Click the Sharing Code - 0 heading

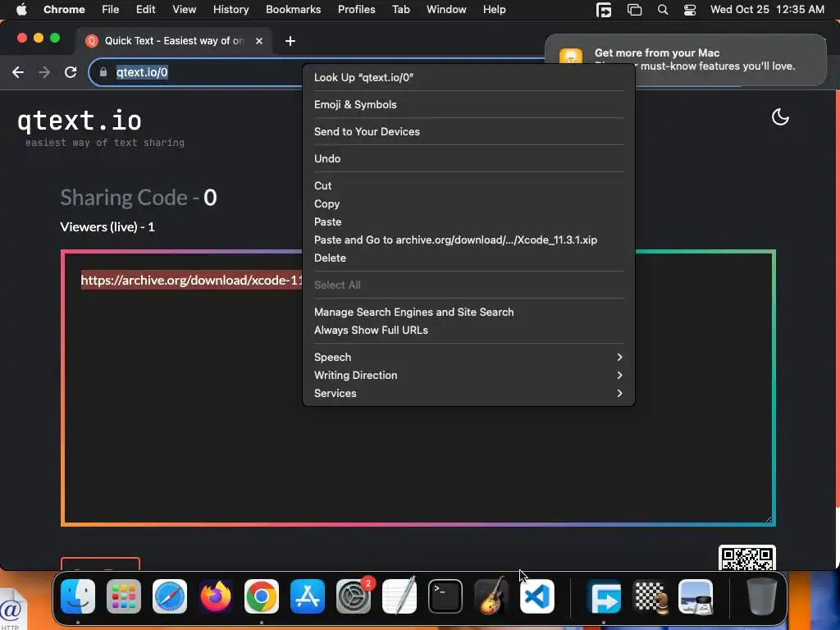(138, 198)
